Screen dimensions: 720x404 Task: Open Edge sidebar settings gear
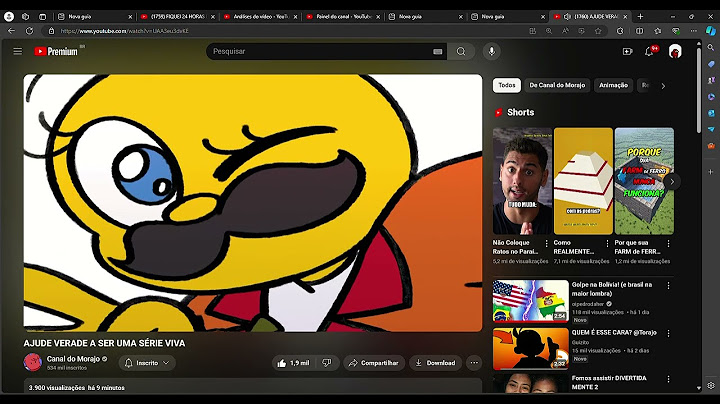point(711,386)
